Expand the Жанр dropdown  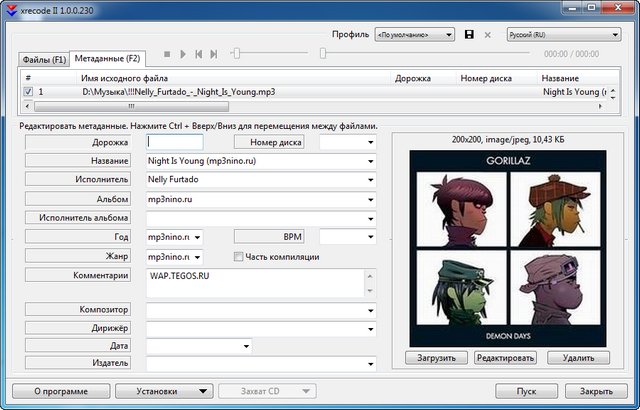(x=197, y=256)
